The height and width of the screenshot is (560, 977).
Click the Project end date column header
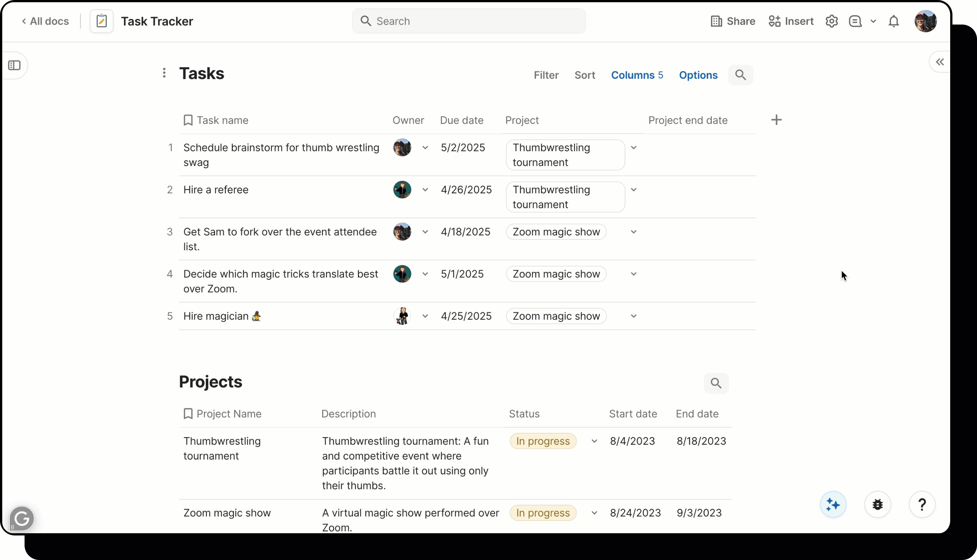[688, 120]
